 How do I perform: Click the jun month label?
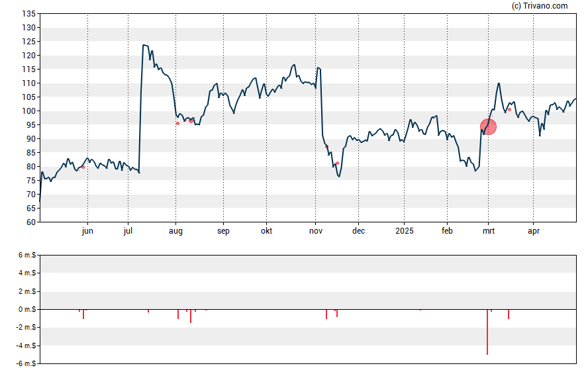click(87, 231)
